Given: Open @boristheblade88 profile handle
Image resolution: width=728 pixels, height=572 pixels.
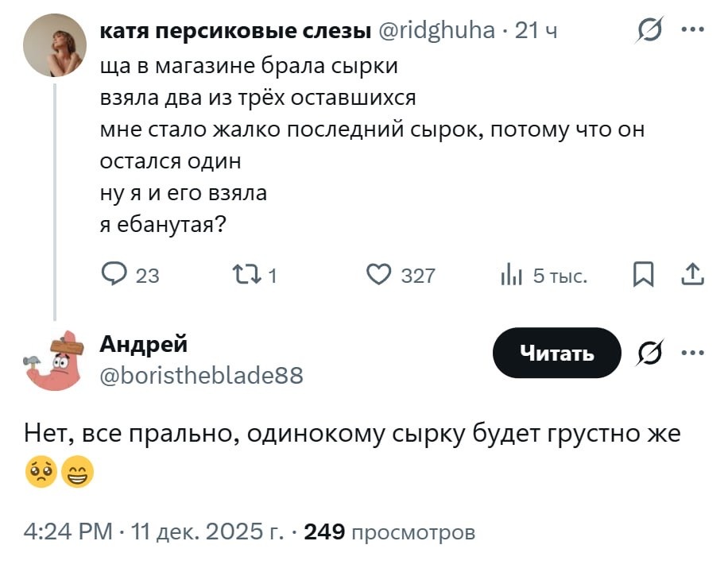Looking at the screenshot, I should [201, 374].
